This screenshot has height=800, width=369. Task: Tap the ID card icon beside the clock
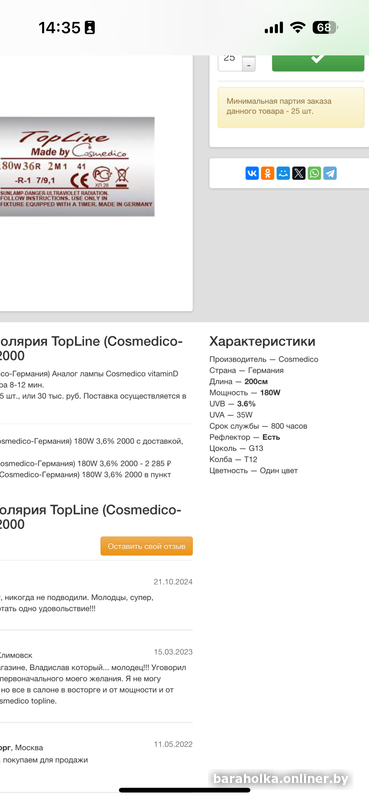click(90, 28)
